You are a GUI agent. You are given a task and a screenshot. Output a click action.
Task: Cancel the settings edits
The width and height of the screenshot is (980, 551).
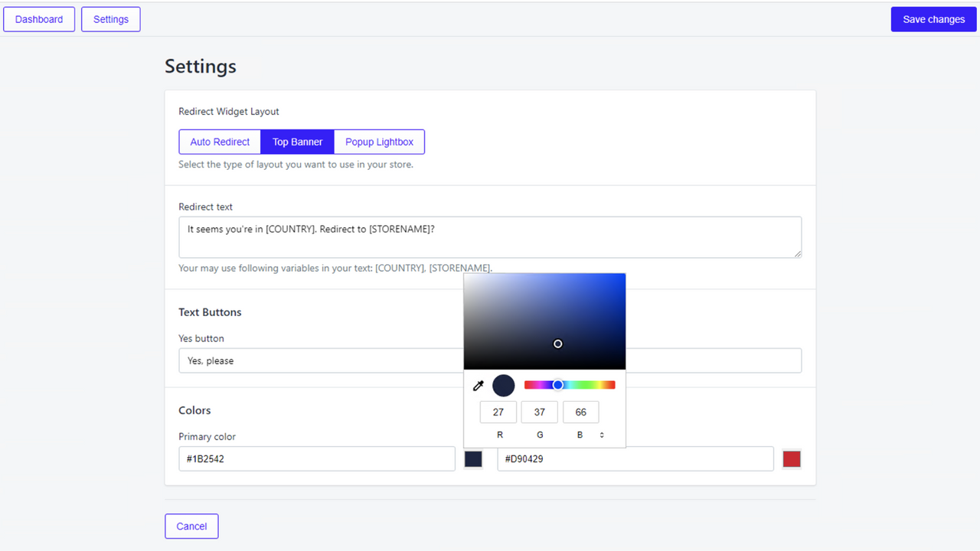(191, 526)
